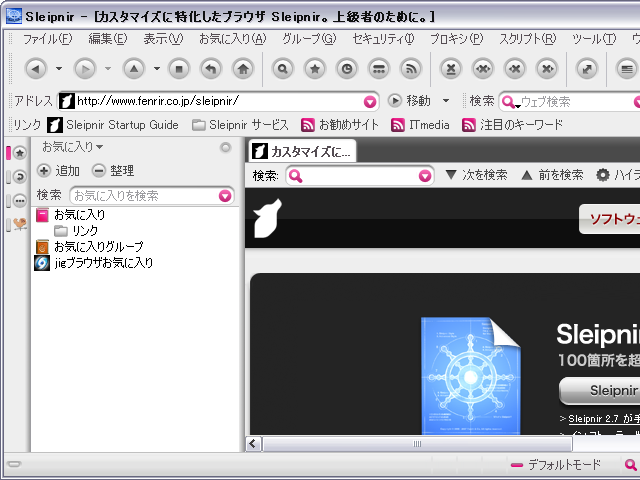Click the 整理 organize favorites button

point(113,171)
